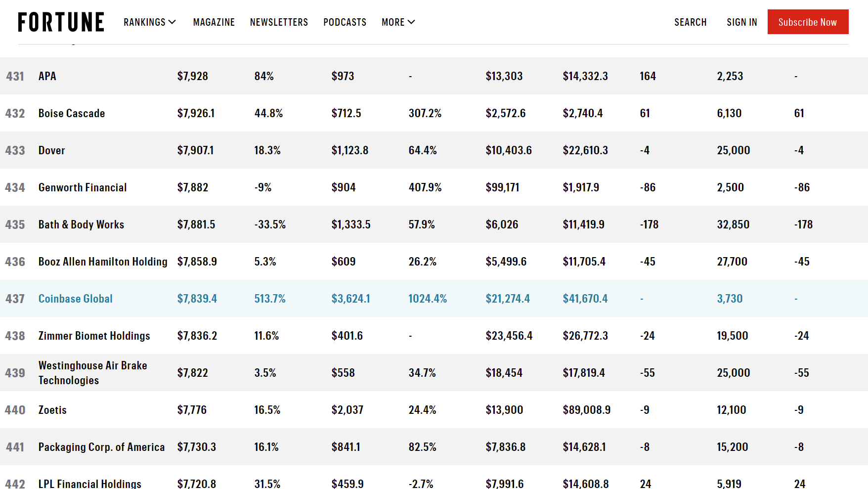Click Bath & Body Works revenue $7,881.5
The width and height of the screenshot is (868, 489).
pos(196,224)
